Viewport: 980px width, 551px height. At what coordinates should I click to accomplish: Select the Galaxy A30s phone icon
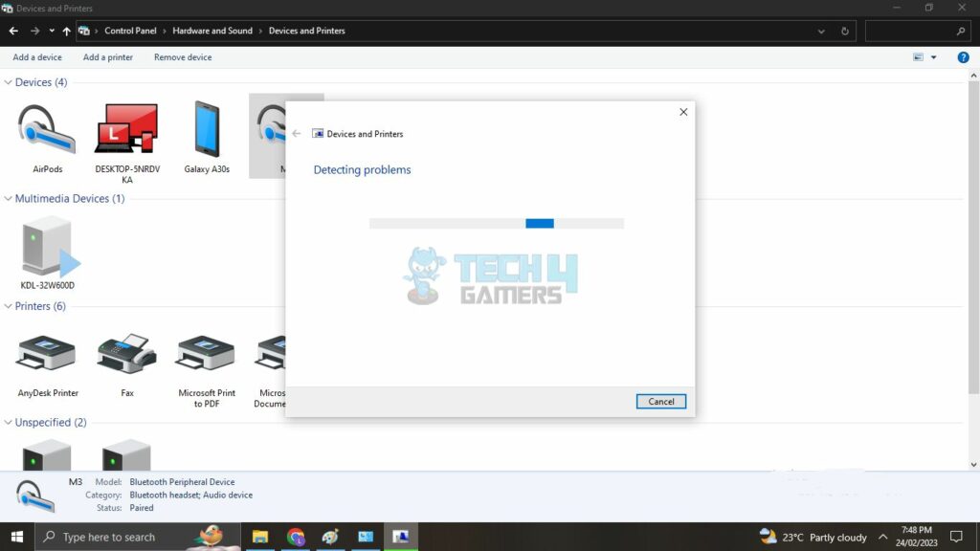205,129
